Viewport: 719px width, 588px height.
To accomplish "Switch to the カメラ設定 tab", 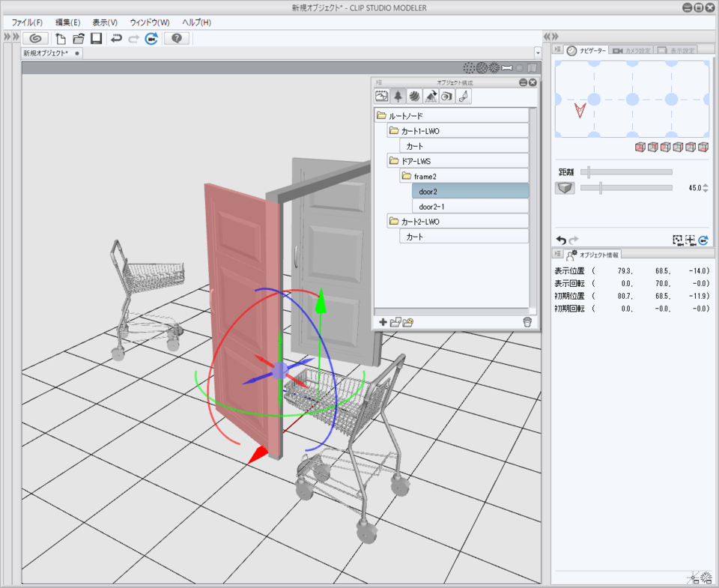I will [x=632, y=50].
